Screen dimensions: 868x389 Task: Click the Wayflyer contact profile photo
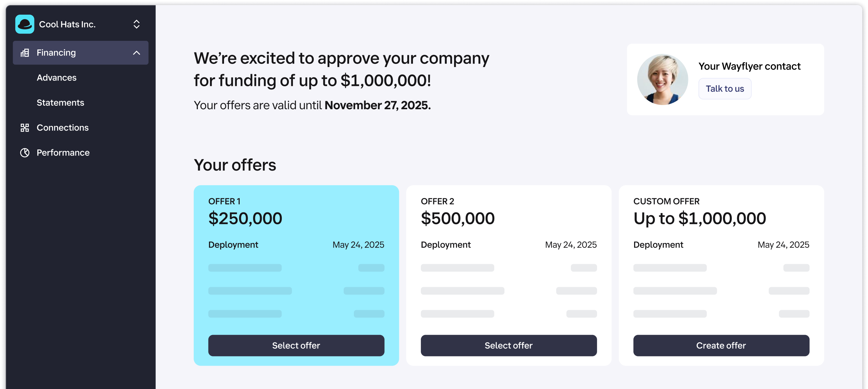pos(662,79)
